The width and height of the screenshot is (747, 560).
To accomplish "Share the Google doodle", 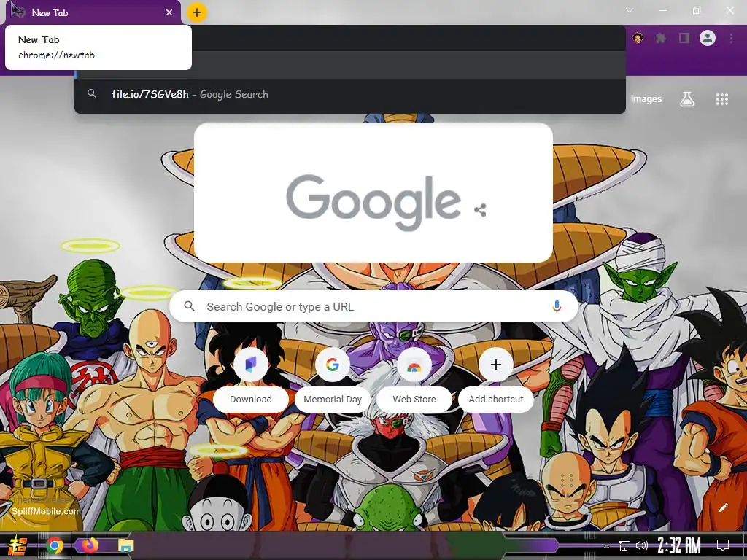I will [480, 210].
